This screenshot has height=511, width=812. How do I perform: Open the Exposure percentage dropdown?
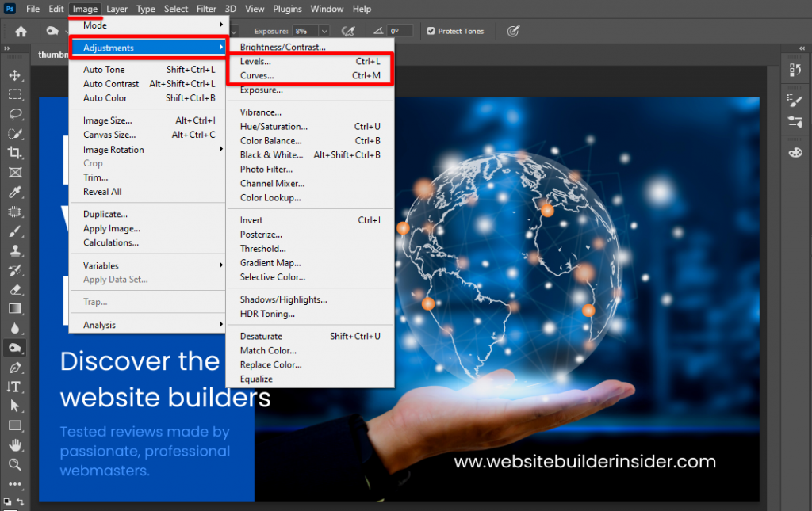(x=324, y=31)
